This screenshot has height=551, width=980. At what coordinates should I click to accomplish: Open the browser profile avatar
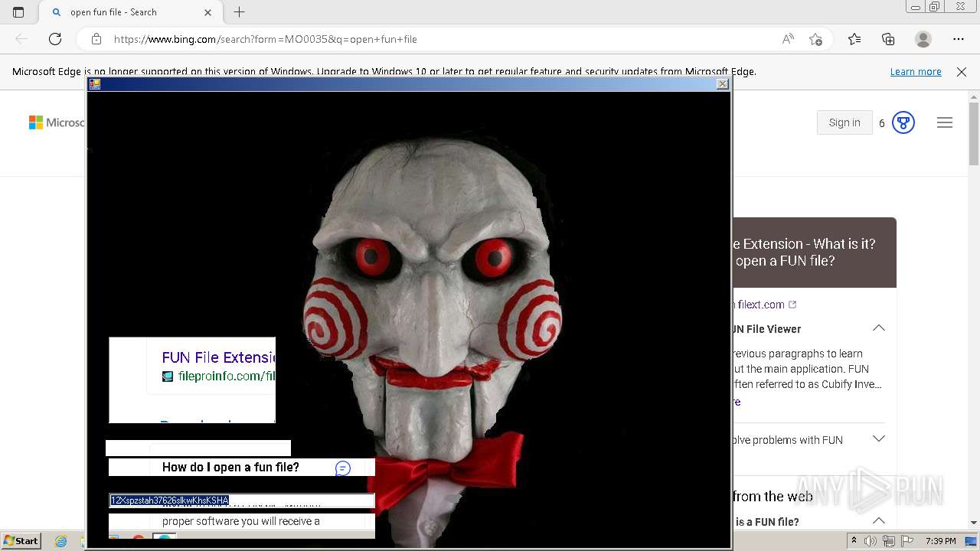[x=923, y=39]
